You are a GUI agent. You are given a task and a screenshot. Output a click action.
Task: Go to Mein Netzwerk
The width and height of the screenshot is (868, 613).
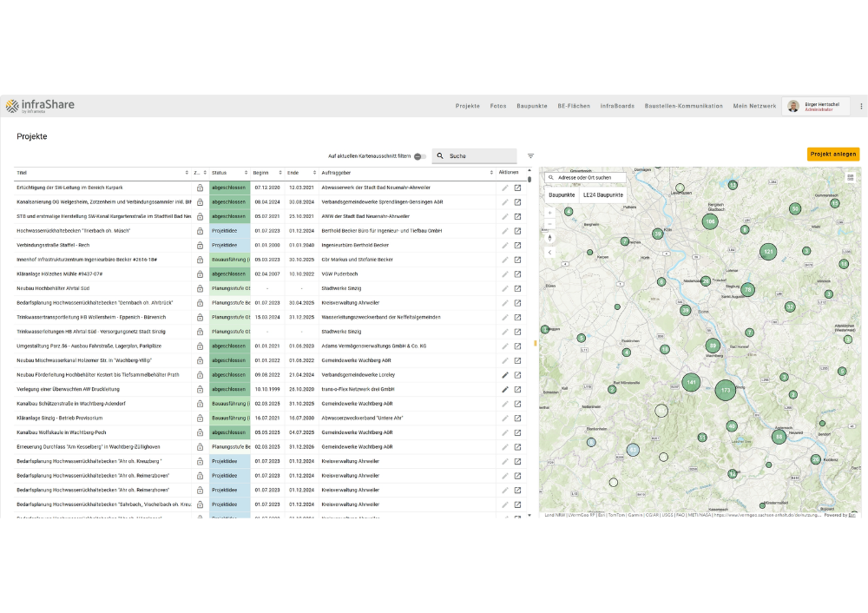click(754, 106)
